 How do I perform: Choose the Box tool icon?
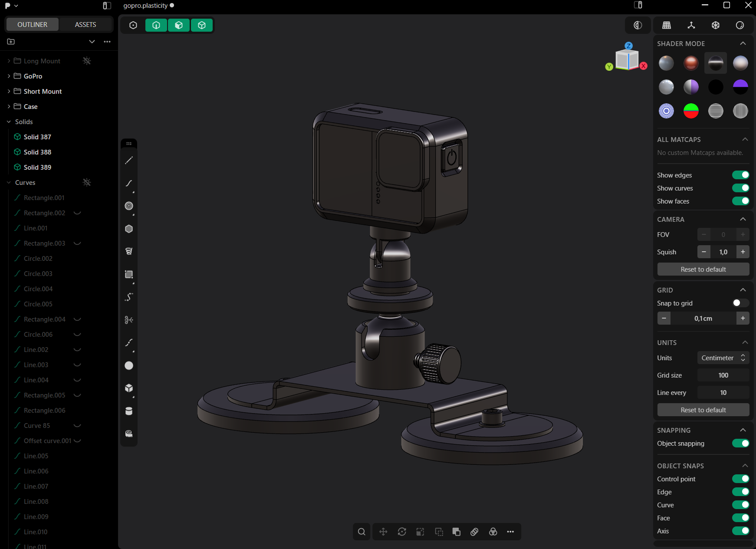pos(129,388)
